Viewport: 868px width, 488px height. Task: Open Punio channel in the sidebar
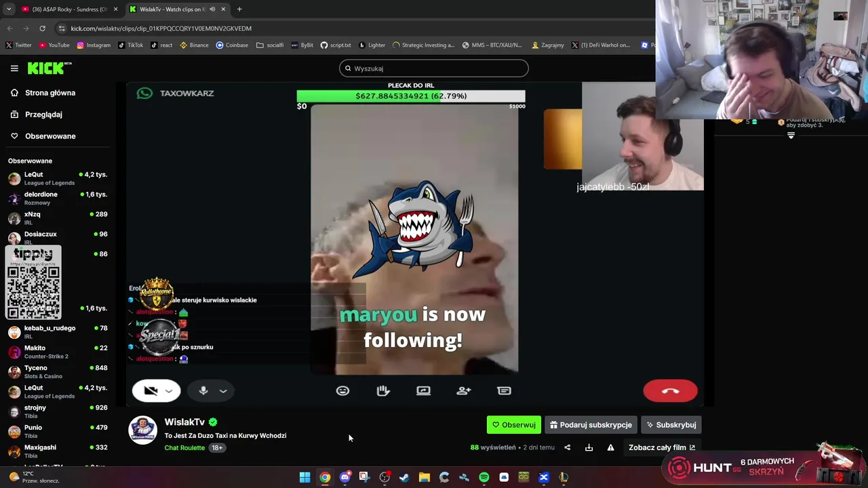pyautogui.click(x=58, y=431)
